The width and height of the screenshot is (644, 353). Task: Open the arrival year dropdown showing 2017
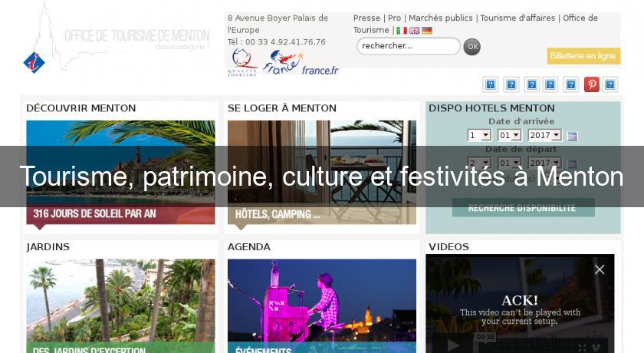pos(544,135)
